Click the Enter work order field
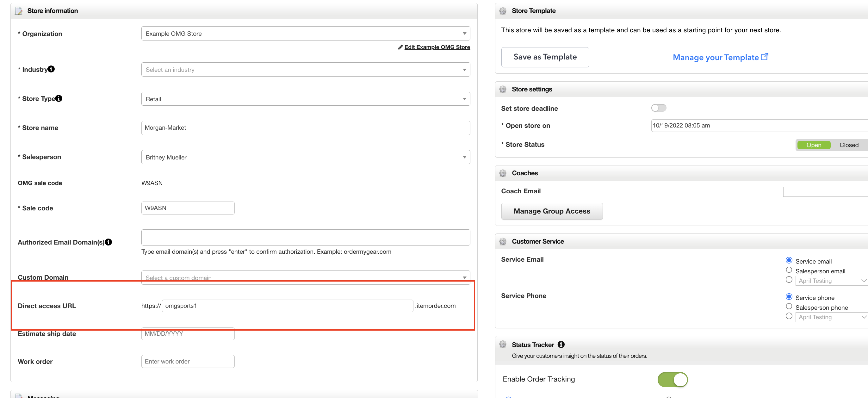The width and height of the screenshot is (868, 398). tap(188, 361)
